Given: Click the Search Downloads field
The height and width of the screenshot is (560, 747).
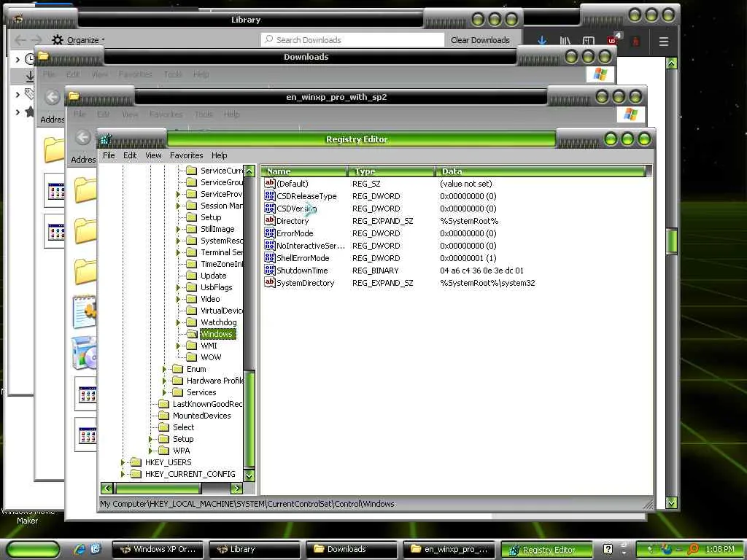Looking at the screenshot, I should click(x=352, y=40).
